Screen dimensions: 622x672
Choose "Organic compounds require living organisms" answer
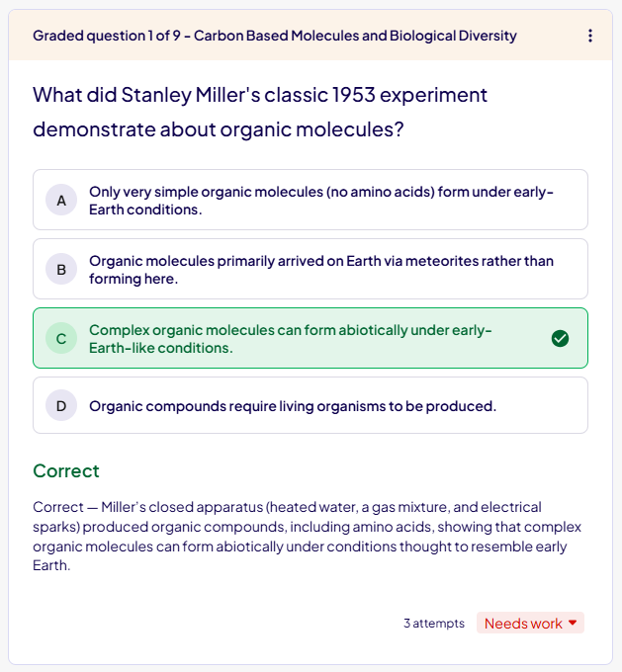click(293, 405)
